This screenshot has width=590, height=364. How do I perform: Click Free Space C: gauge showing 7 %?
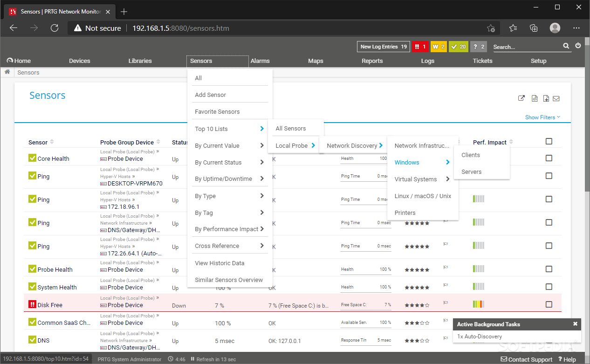tap(366, 305)
